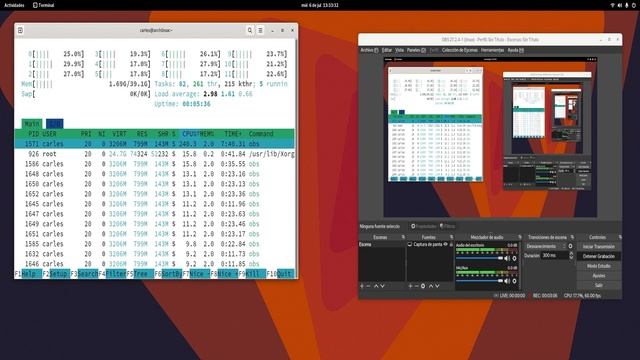
Task: Mute the Audio del escritorio channel
Action: tap(507, 258)
